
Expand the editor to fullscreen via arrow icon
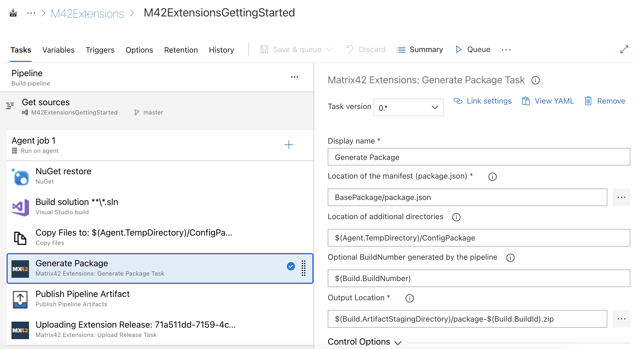(625, 49)
